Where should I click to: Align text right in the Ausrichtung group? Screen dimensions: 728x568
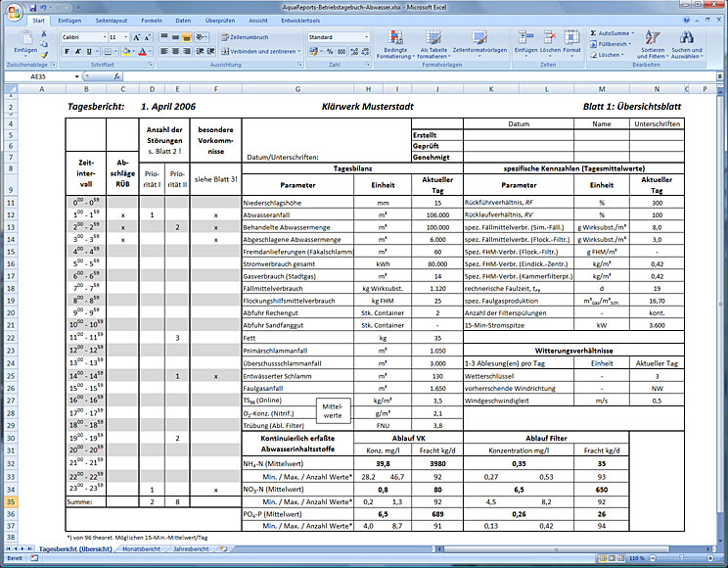(186, 51)
